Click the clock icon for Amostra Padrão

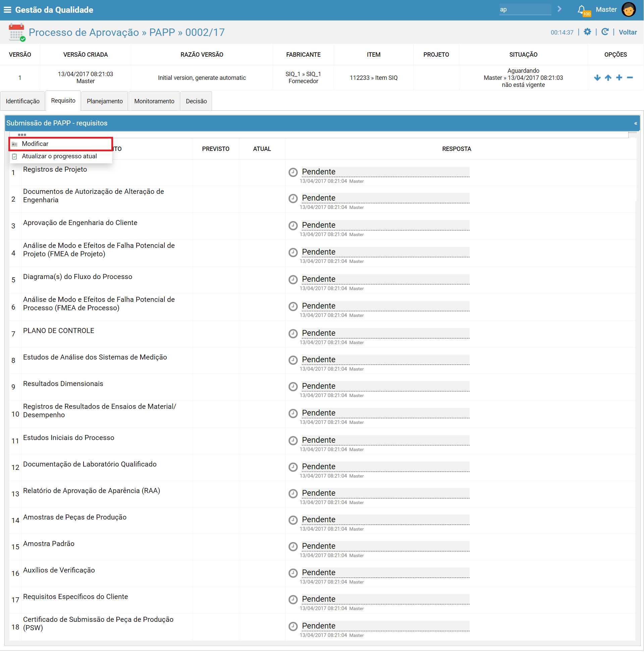(293, 547)
